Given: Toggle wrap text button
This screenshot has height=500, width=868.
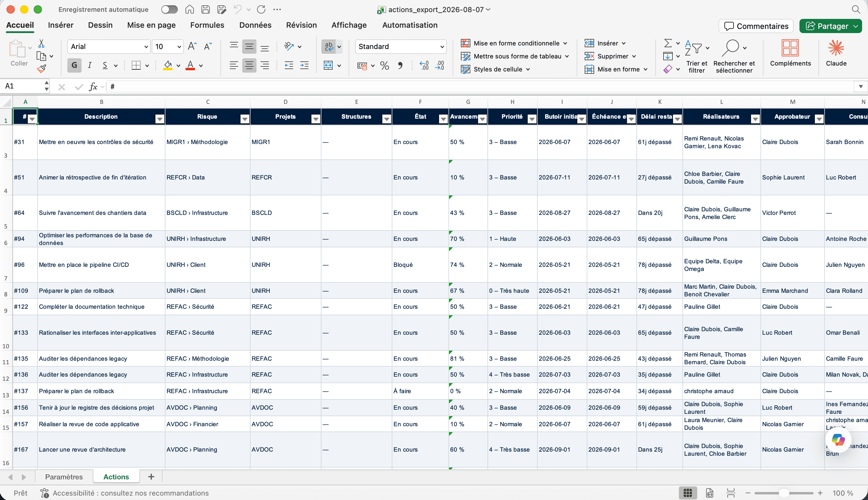Looking at the screenshot, I should 329,46.
